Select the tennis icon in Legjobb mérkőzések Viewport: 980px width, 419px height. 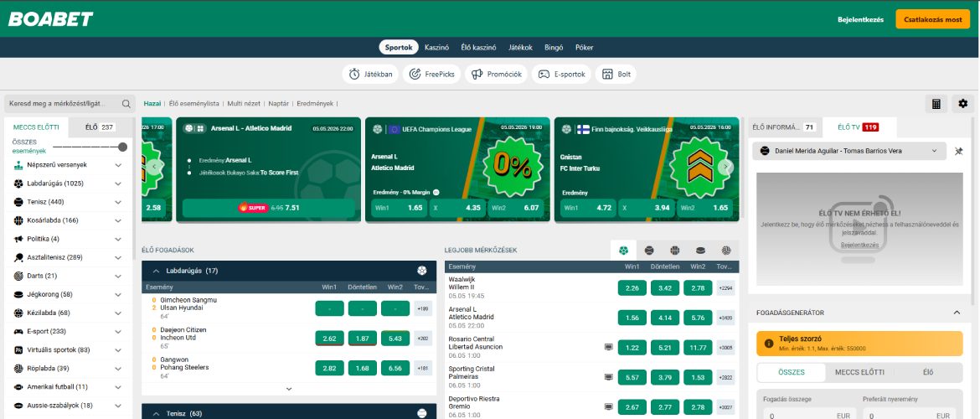pos(649,251)
